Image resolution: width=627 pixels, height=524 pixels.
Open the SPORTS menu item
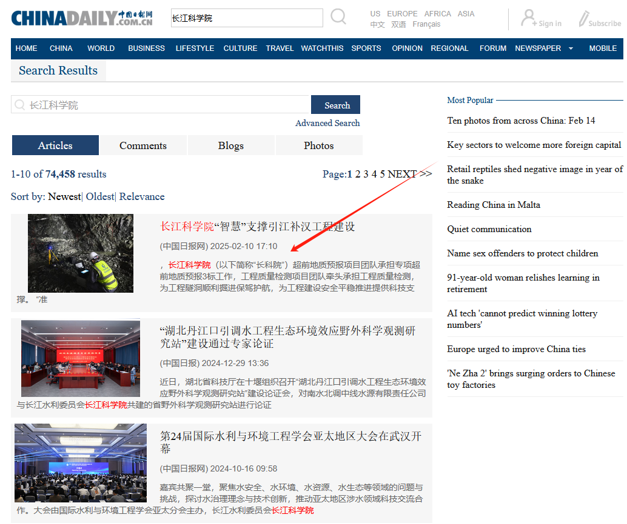(x=366, y=48)
